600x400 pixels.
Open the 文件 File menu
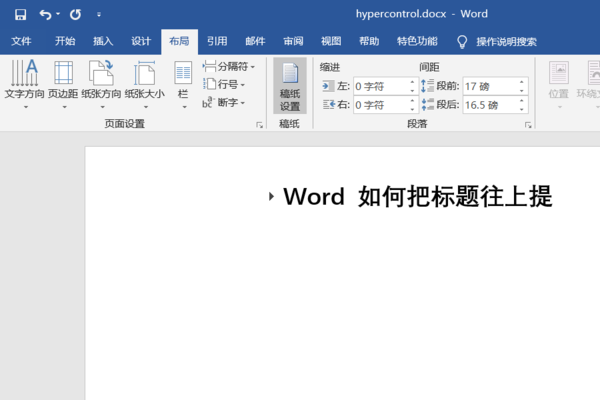pyautogui.click(x=21, y=42)
